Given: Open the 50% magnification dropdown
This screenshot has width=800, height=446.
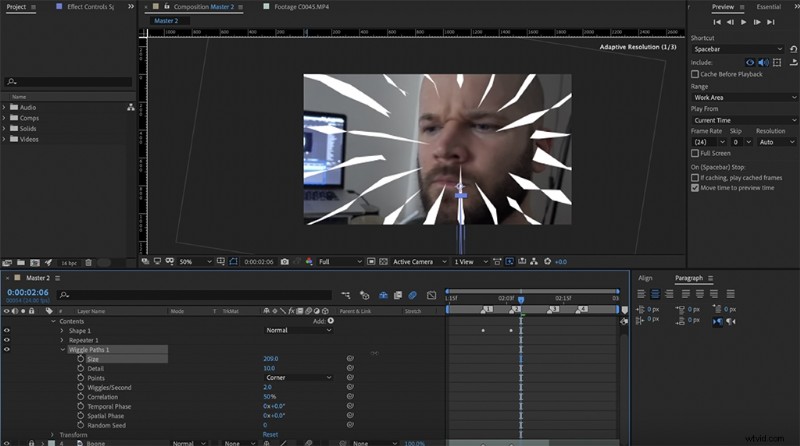Looking at the screenshot, I should click(195, 261).
